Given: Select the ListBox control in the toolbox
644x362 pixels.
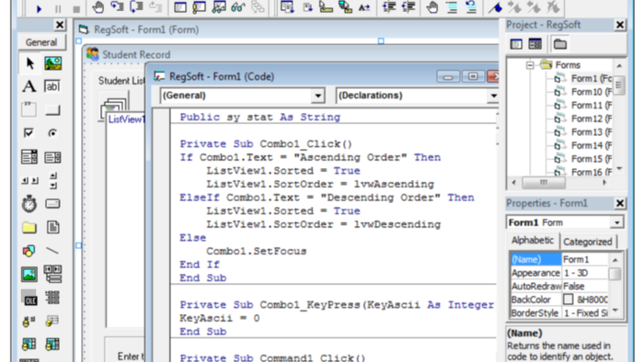Looking at the screenshot, I should [52, 157].
